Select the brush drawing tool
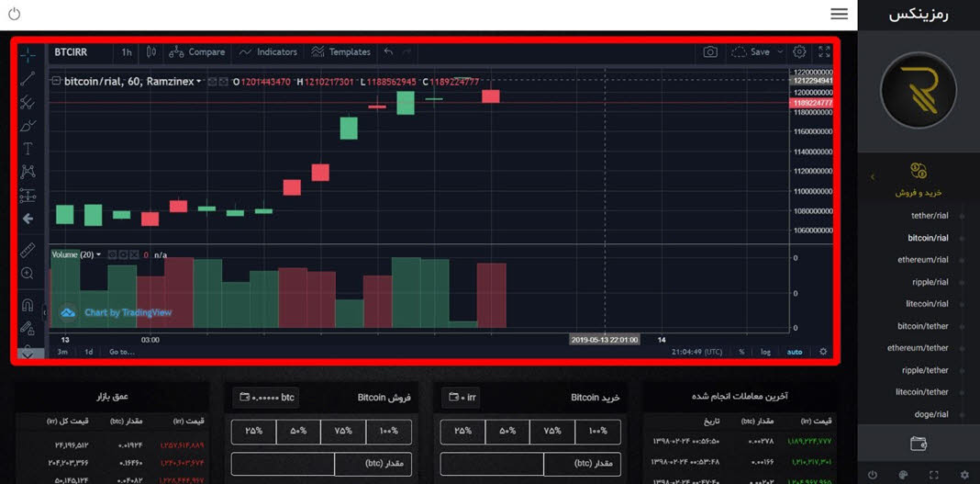This screenshot has width=980, height=484. (28, 126)
